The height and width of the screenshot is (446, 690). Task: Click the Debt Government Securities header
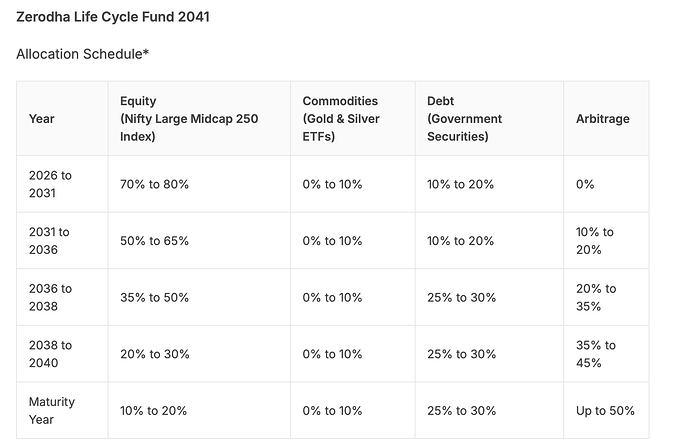[x=465, y=119]
